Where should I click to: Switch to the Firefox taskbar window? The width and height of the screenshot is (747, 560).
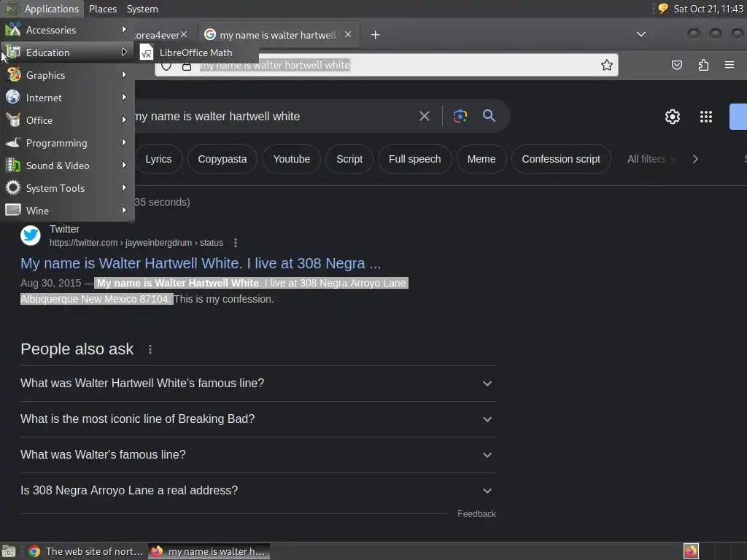pos(209,551)
